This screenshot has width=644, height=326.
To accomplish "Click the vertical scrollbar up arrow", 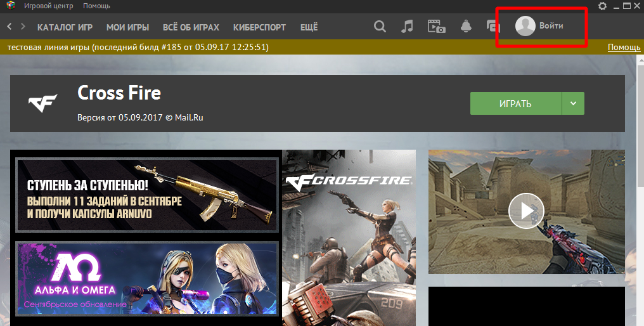I will [641, 60].
